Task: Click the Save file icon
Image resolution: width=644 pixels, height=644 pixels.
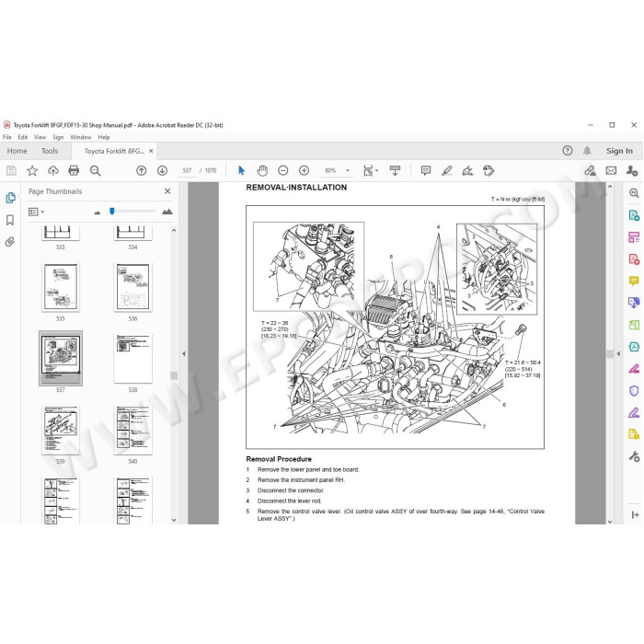Action: (11, 170)
